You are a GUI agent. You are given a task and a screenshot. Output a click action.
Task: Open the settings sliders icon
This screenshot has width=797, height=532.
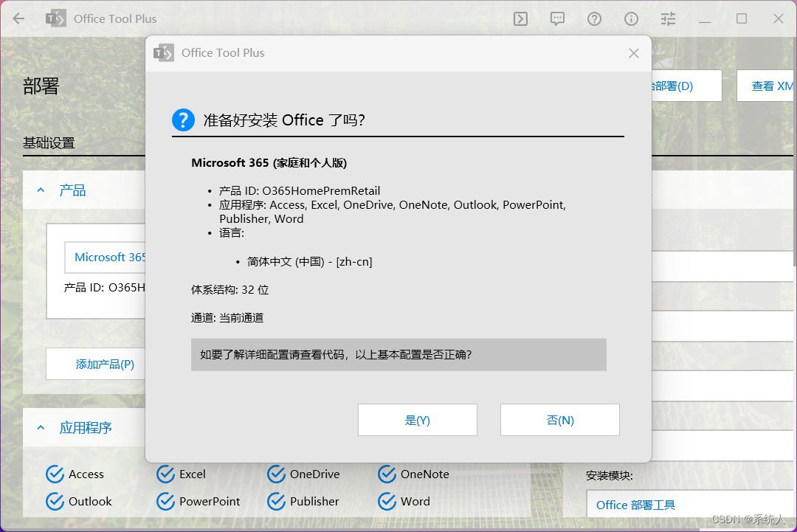click(668, 18)
